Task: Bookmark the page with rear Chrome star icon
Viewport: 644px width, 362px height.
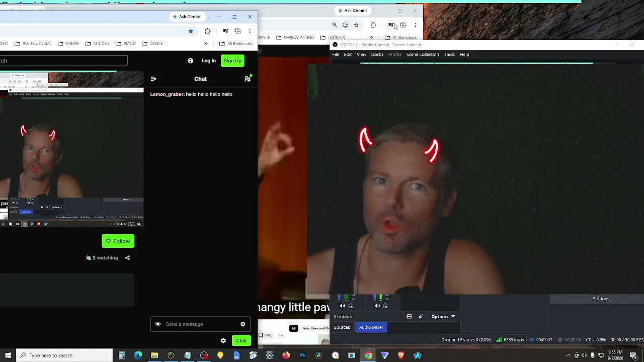Action: [x=356, y=25]
